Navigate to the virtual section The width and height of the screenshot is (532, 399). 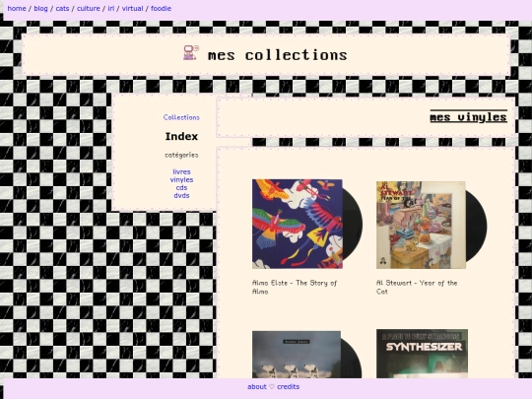(x=132, y=9)
